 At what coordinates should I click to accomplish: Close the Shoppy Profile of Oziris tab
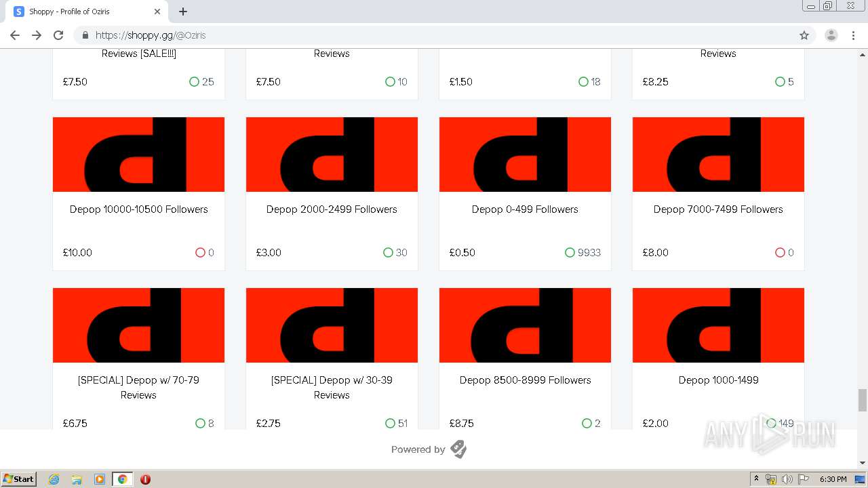pyautogui.click(x=157, y=12)
